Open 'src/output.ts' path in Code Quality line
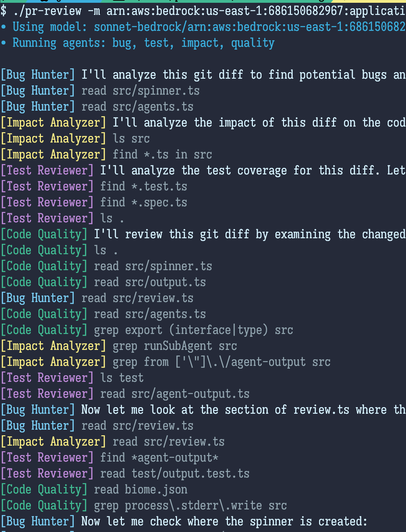This screenshot has width=406, height=532. 165,282
